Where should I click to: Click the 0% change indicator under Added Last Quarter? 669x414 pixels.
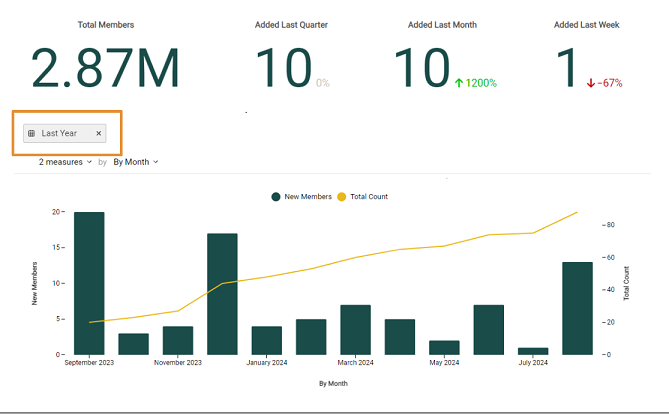click(323, 83)
